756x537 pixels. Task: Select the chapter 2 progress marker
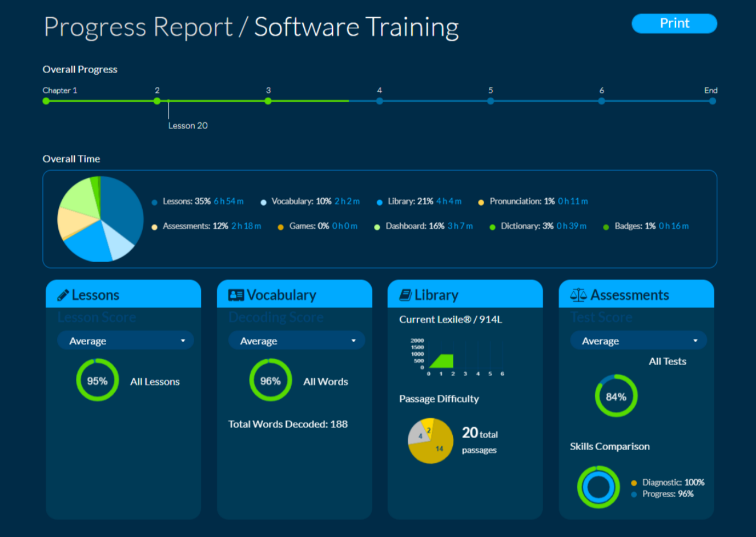[x=157, y=101]
